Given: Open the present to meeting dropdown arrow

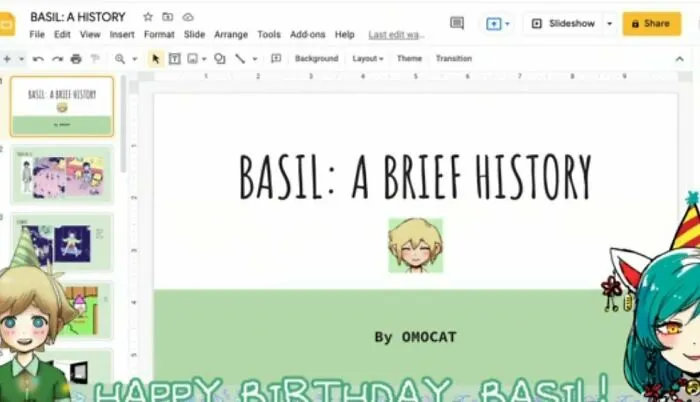Looking at the screenshot, I should (x=507, y=24).
